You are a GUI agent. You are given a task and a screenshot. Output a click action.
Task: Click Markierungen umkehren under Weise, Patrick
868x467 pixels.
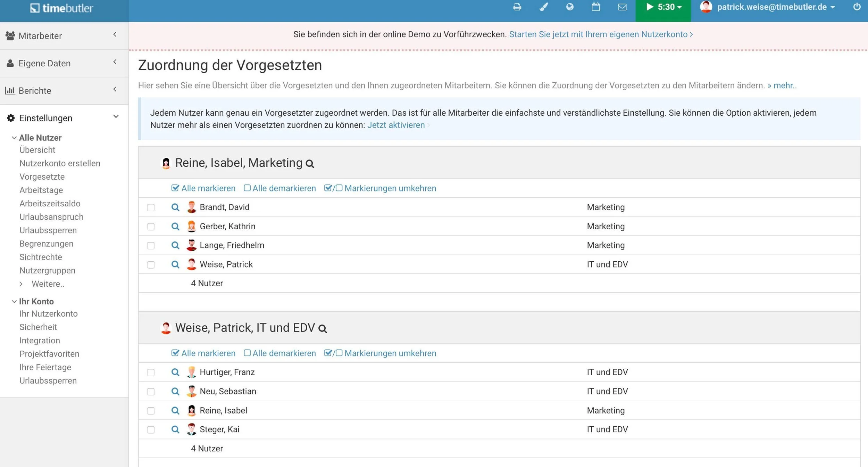tap(380, 353)
